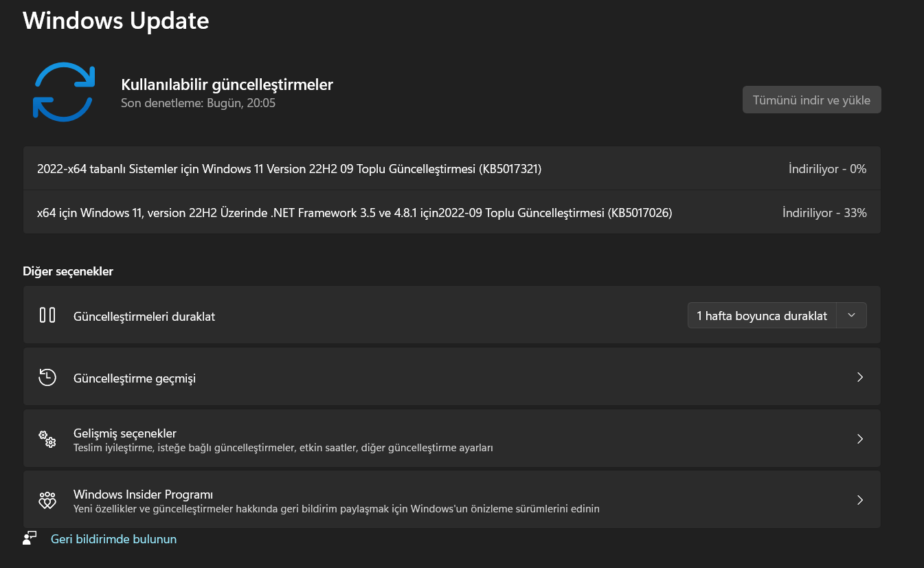Click the gears icon for Gelişmiş seçenekler
The width and height of the screenshot is (924, 568).
(47, 439)
